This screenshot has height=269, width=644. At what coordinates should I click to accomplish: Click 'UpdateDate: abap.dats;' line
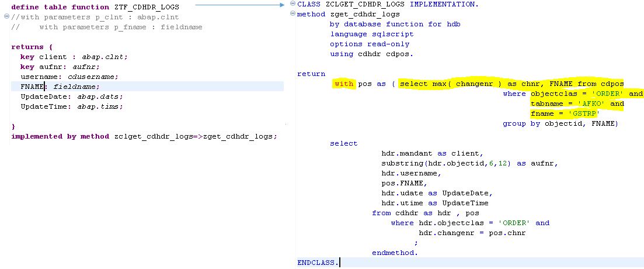[x=72, y=96]
